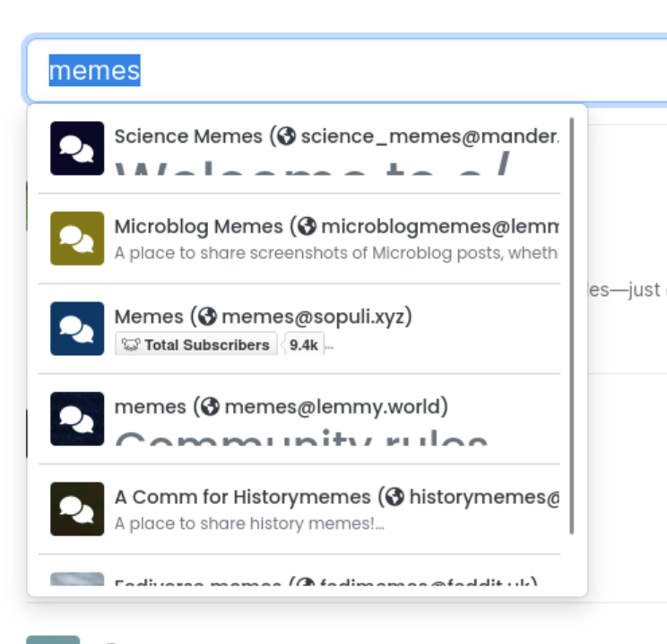Click the globe icon beside science_memes address
Viewport: 667px width, 644px height.
(x=287, y=136)
